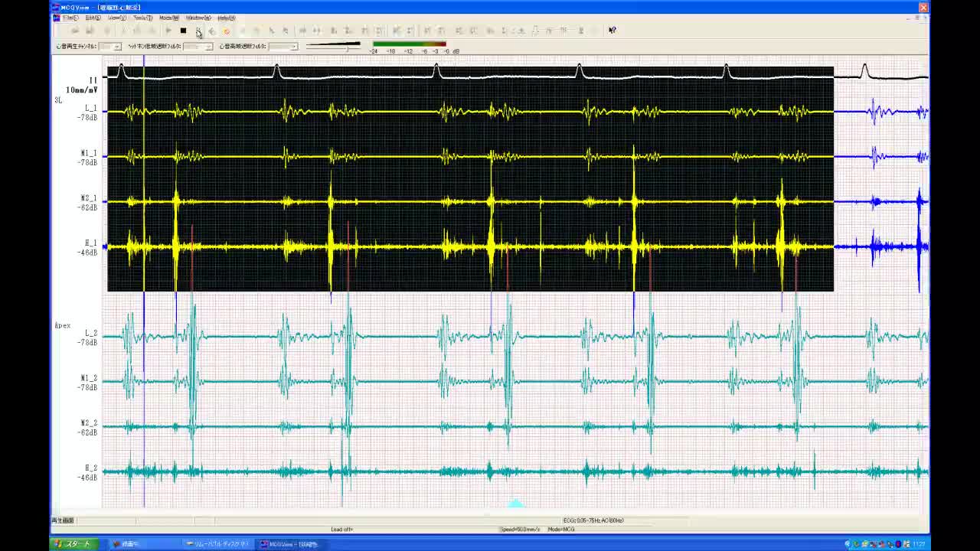Open the File menu
Image resolution: width=980 pixels, height=551 pixels.
click(x=70, y=18)
